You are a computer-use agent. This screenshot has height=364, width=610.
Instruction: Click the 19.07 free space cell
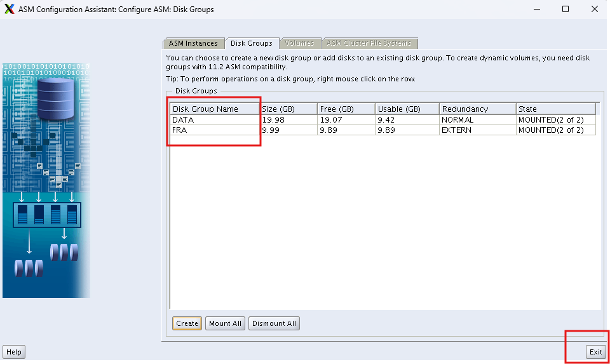click(x=346, y=120)
